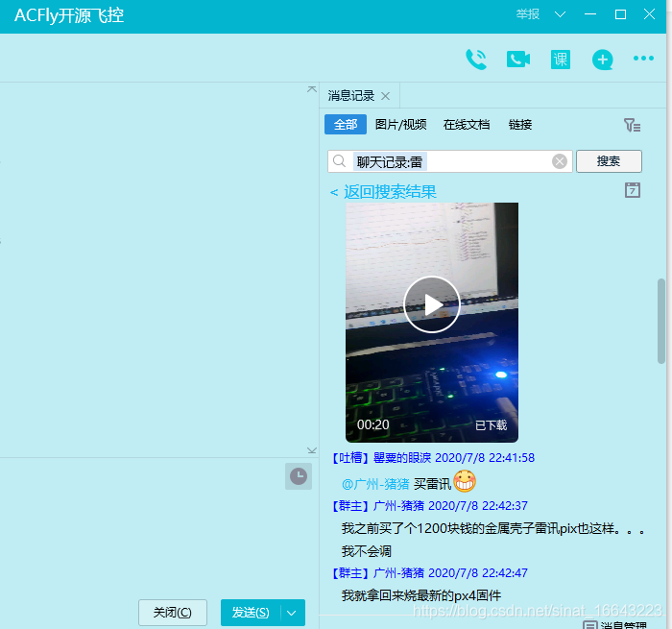Click the chat area collapse-up arrow

pyautogui.click(x=312, y=89)
